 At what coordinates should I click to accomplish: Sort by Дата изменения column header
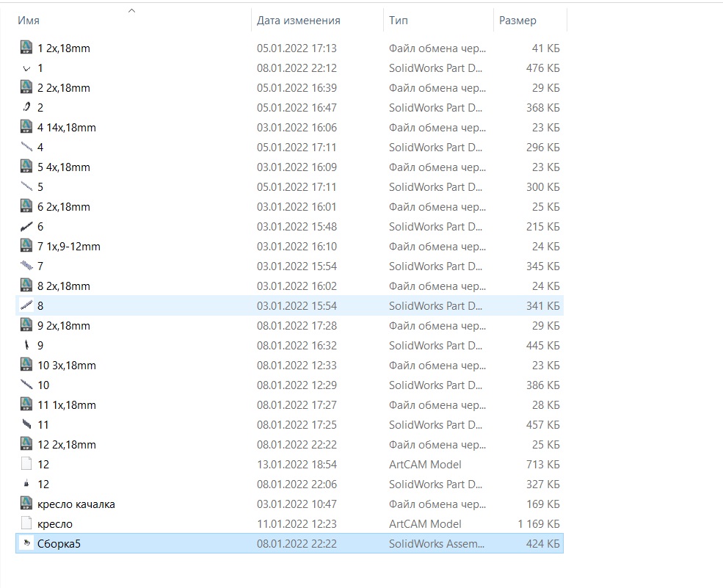[x=298, y=21]
